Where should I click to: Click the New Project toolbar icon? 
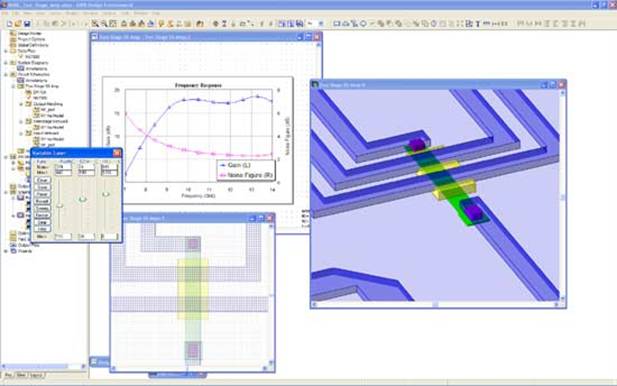pos(9,24)
